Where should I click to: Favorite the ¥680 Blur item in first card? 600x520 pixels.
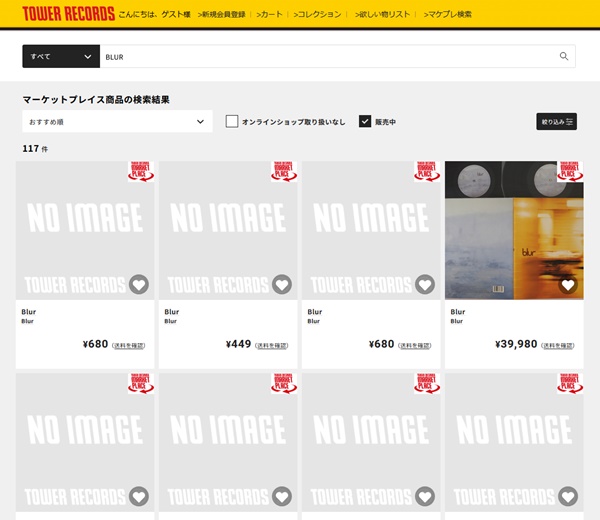click(x=139, y=284)
